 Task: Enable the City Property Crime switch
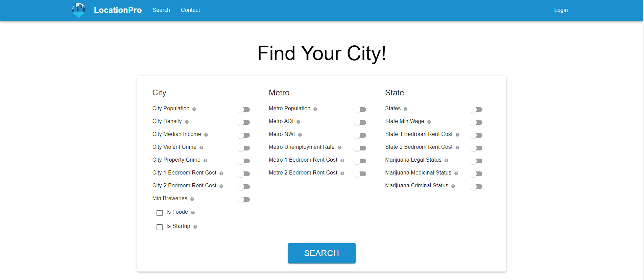244,161
